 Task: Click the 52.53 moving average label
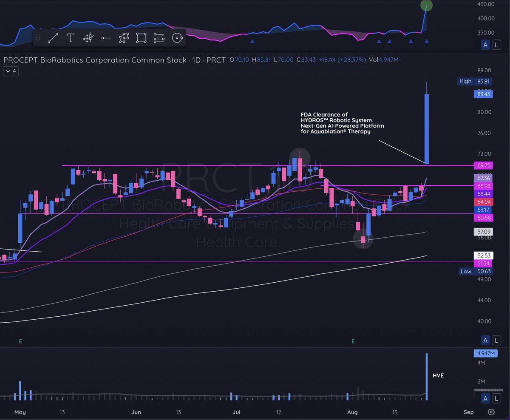click(483, 255)
